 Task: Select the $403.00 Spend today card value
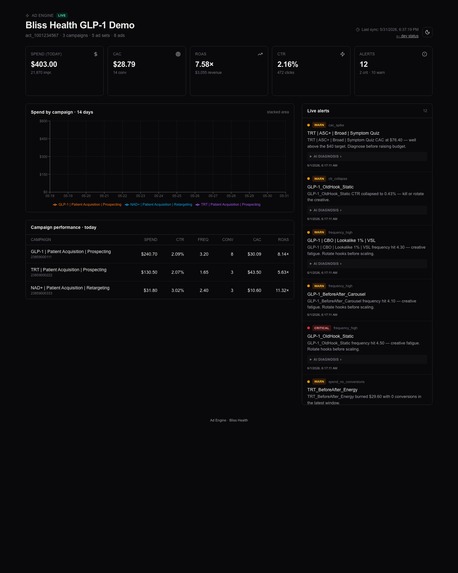(x=44, y=64)
